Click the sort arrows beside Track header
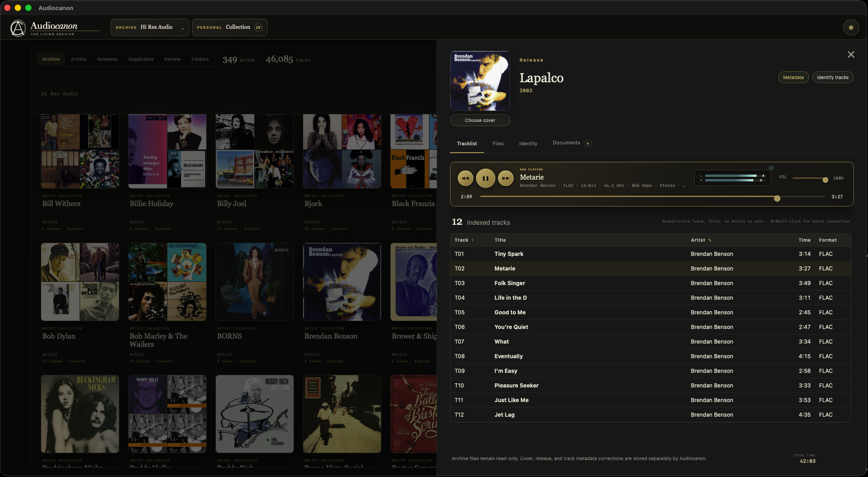 [x=472, y=240]
